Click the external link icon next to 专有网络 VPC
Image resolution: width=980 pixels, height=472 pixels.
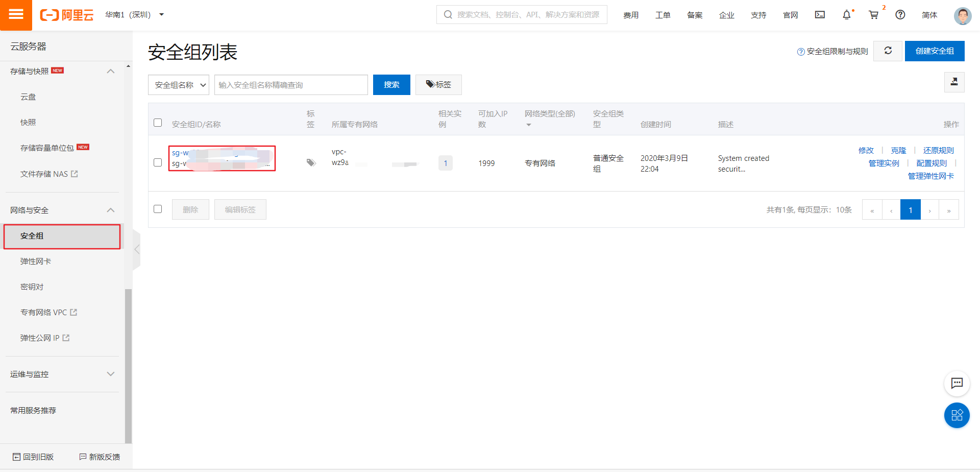coord(73,312)
